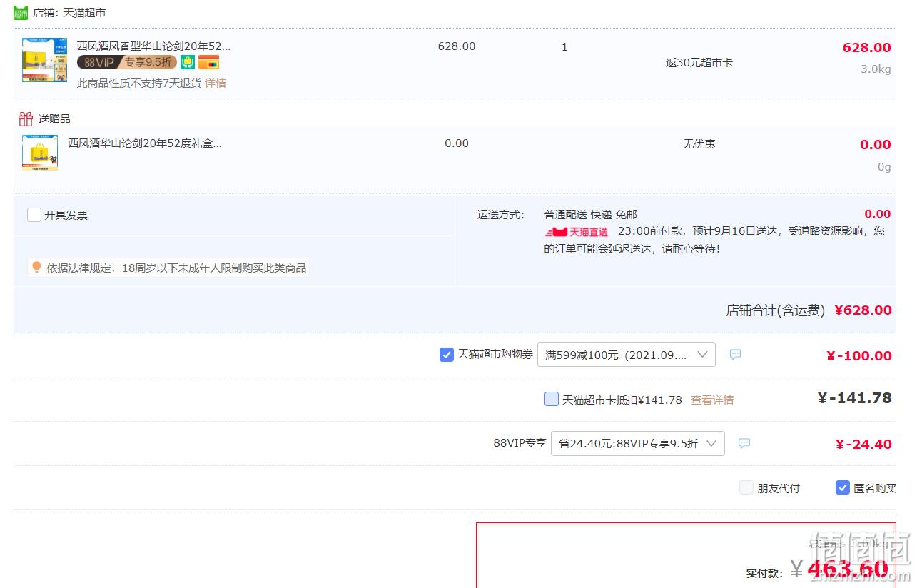The image size is (917, 588).
Task: Open comment icon next to 满599减100元 coupon
Action: [735, 355]
